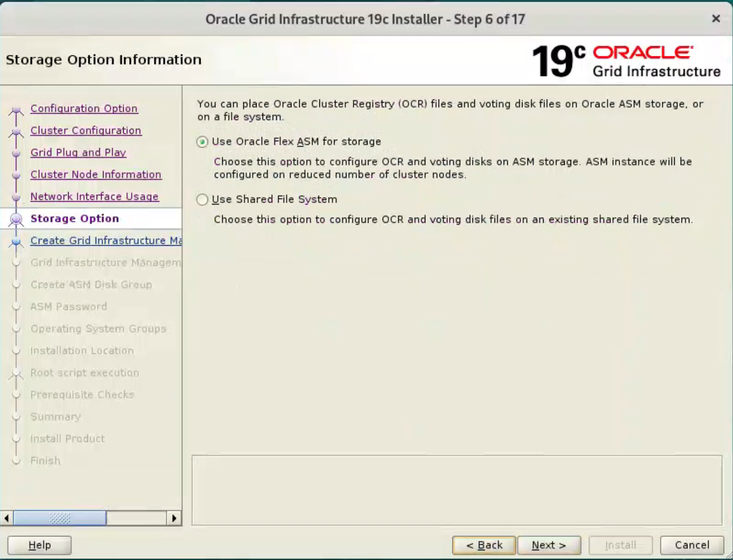Click the message text area below options
The image size is (733, 560).
pyautogui.click(x=456, y=490)
